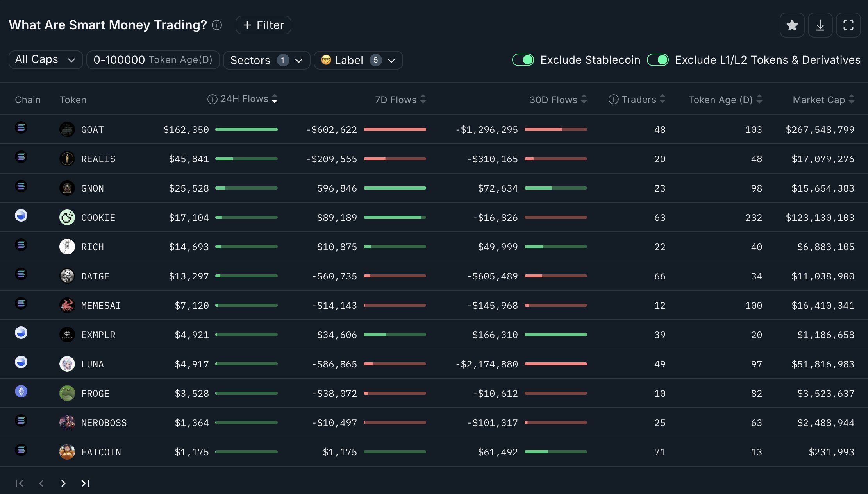Click the fullscreen expand icon
This screenshot has height=494, width=868.
pyautogui.click(x=848, y=25)
